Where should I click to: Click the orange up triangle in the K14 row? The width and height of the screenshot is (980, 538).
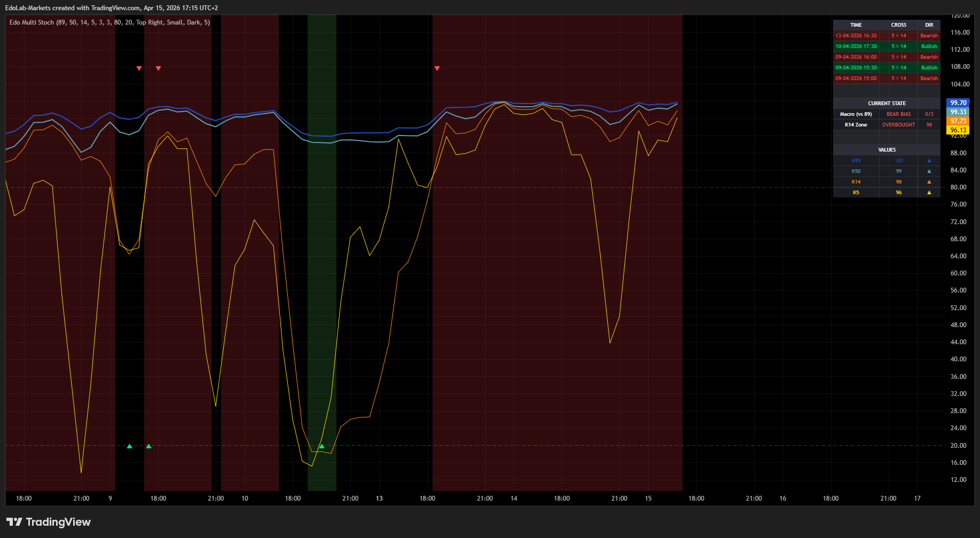929,182
